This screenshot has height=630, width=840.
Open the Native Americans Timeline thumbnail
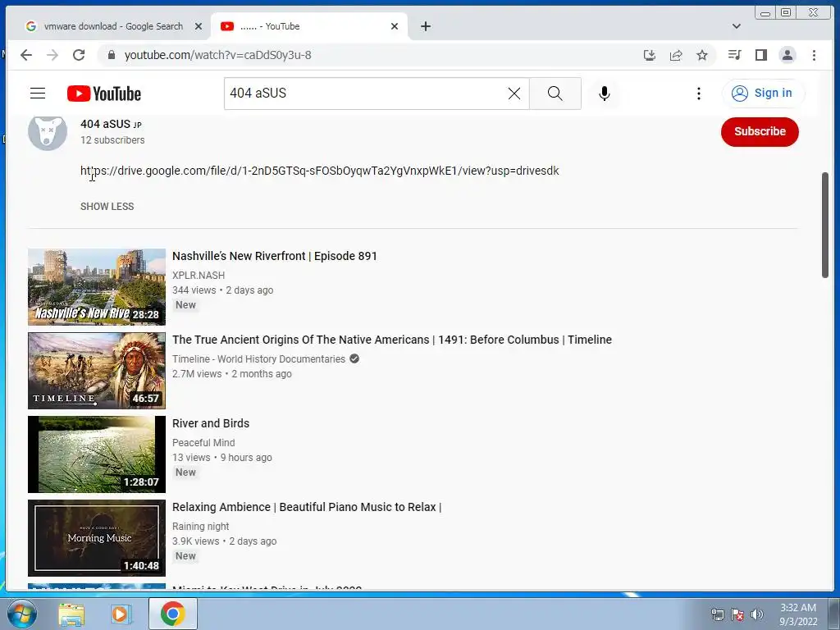coord(97,371)
